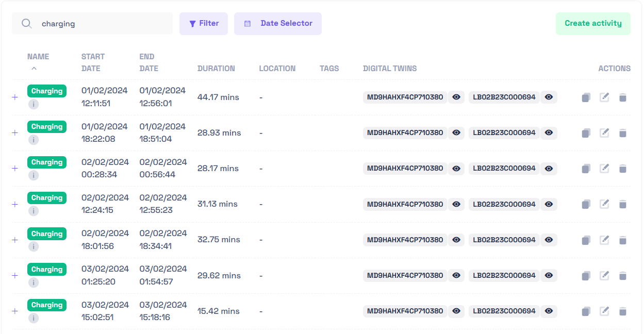Sort by Duration column header
The width and height of the screenshot is (644, 334).
pyautogui.click(x=216, y=69)
